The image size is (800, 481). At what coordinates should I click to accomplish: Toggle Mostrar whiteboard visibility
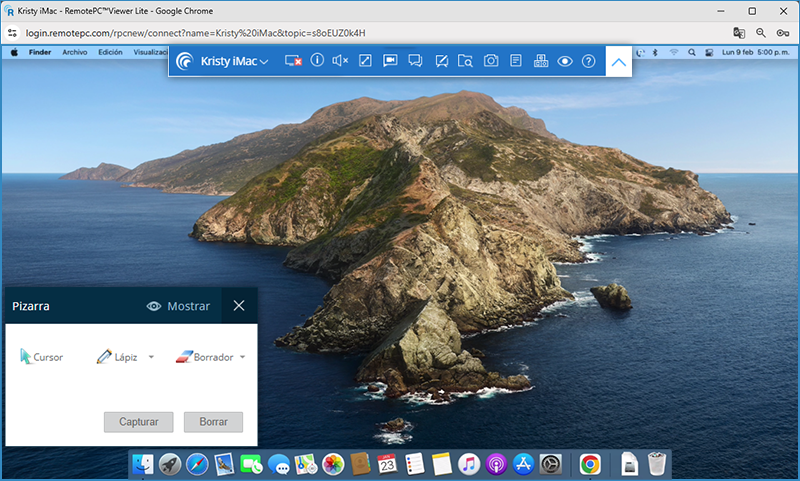178,306
